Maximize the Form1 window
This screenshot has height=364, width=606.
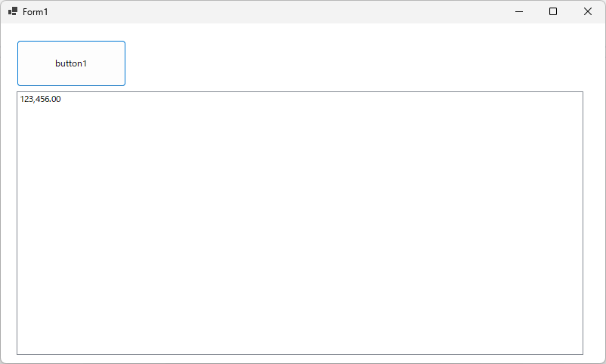pyautogui.click(x=553, y=11)
